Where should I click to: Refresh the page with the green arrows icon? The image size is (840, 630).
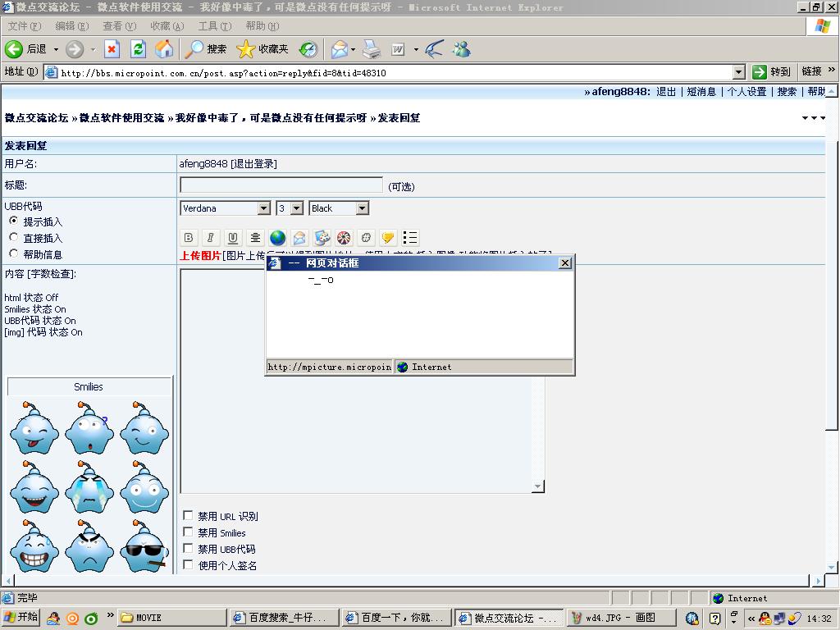pyautogui.click(x=138, y=49)
